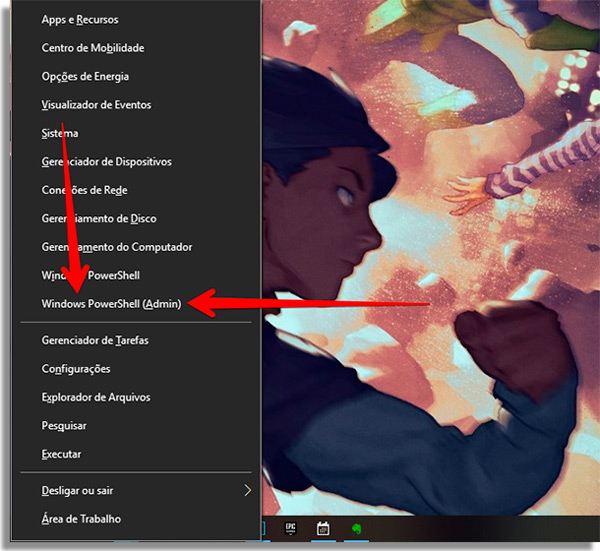600x551 pixels.
Task: Open Configurações from the menu
Action: click(x=136, y=368)
